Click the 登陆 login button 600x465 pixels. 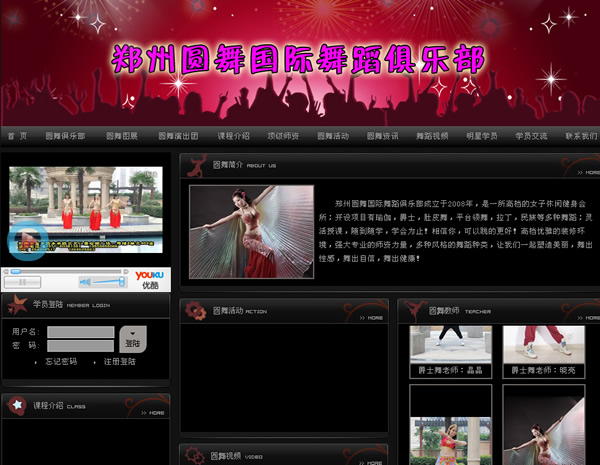tap(133, 339)
